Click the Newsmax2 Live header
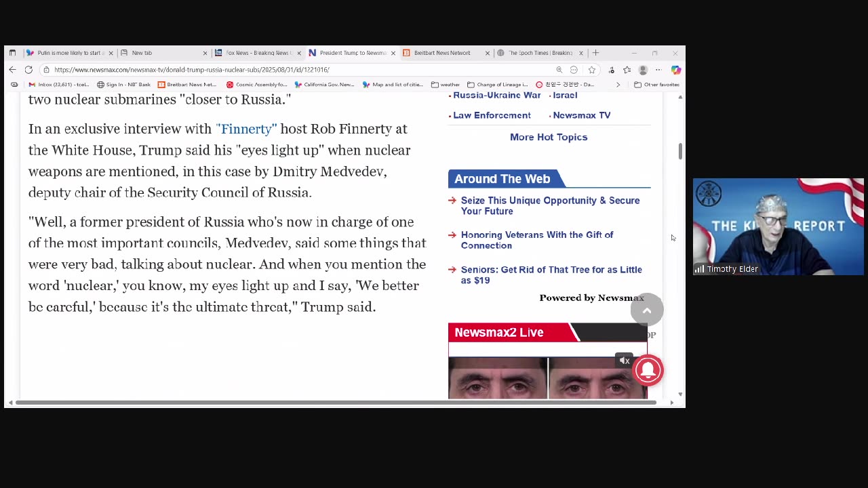 [x=499, y=332]
